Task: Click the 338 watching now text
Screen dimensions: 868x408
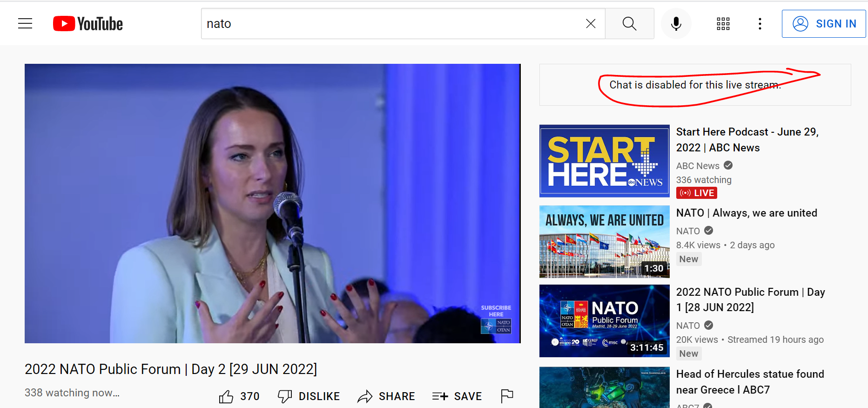Action: click(x=72, y=393)
